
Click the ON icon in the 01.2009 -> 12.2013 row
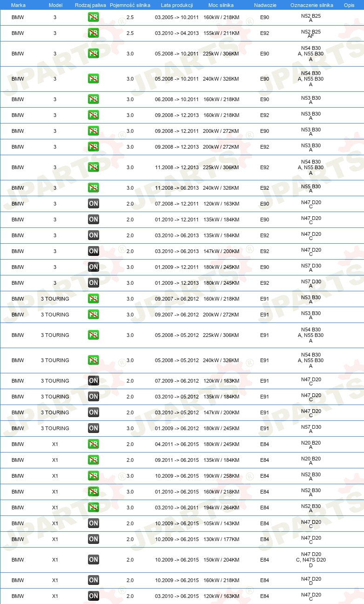(94, 283)
